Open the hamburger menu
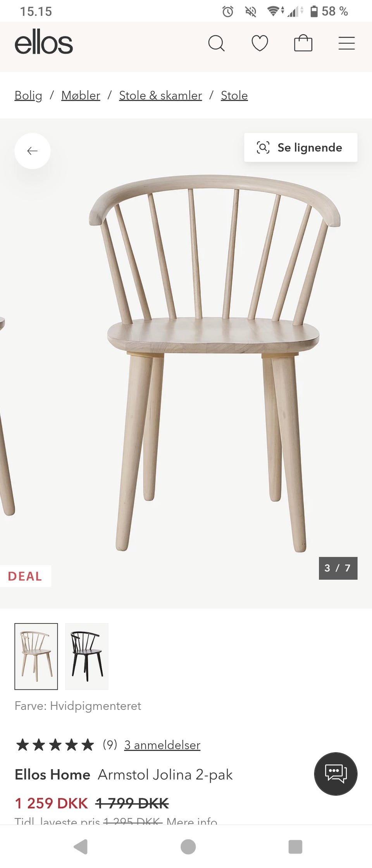Image resolution: width=372 pixels, height=868 pixels. pyautogui.click(x=346, y=43)
